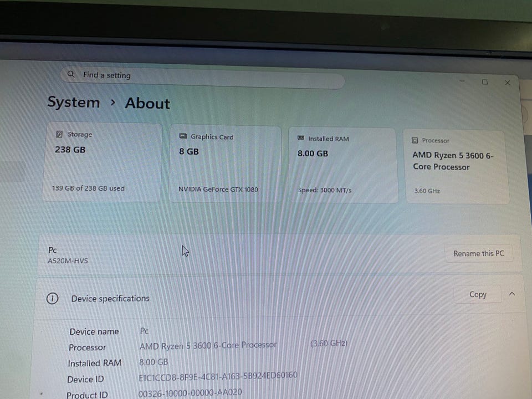Select the Product ID value
The width and height of the screenshot is (532, 399).
tap(190, 393)
